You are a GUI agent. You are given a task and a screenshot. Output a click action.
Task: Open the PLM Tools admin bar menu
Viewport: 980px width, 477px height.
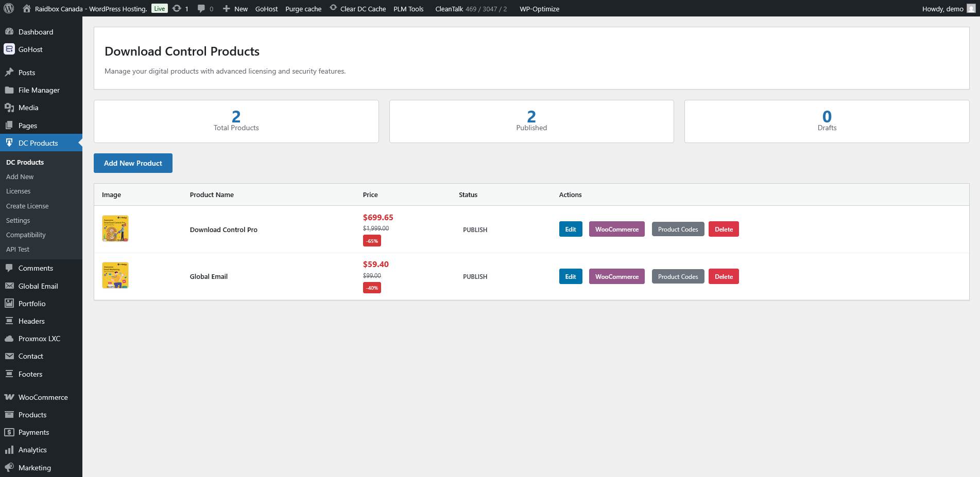408,9
